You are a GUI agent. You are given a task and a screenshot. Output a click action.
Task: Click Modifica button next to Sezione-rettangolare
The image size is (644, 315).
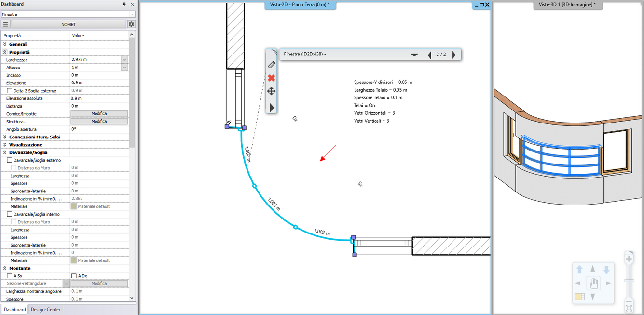99,284
